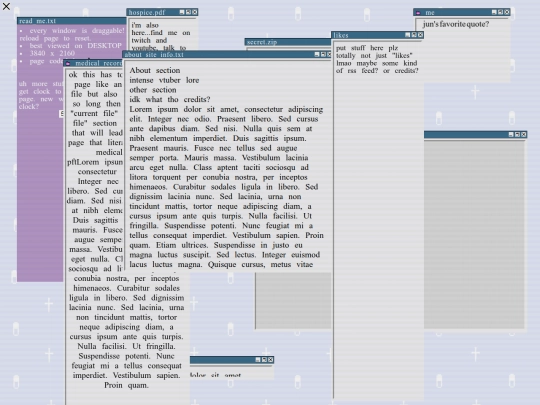Click the 'About section' line
The image size is (540, 405).
tap(155, 70)
